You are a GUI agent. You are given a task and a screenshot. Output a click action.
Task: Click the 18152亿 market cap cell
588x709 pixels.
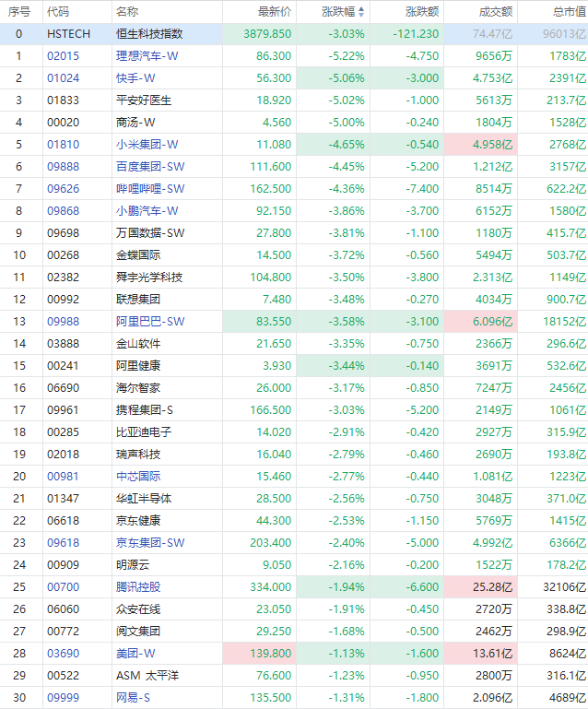pos(553,322)
